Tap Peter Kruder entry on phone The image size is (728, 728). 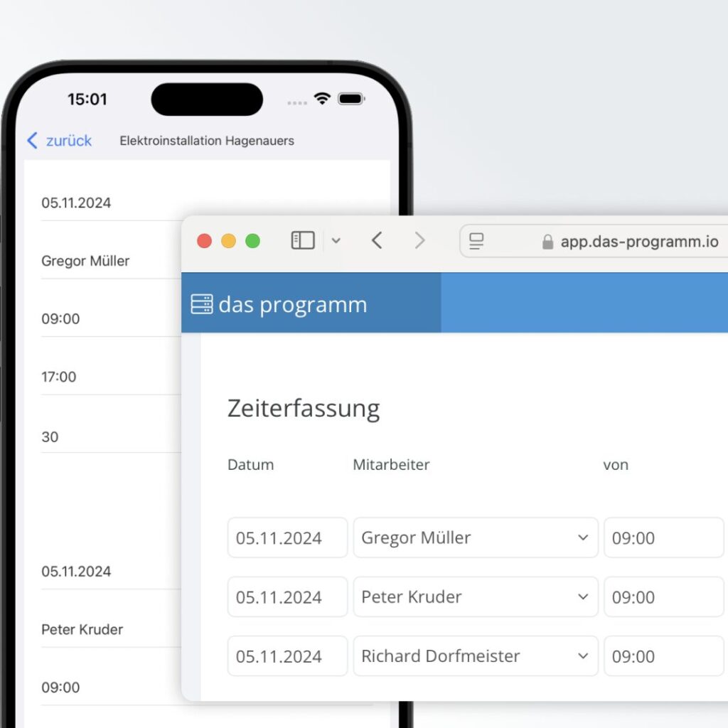coord(82,630)
